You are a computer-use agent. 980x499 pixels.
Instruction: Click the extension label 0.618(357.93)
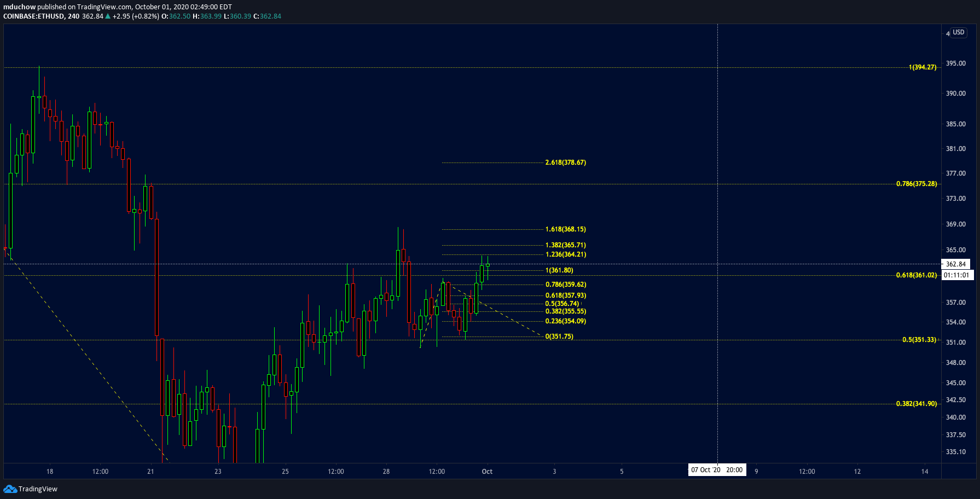pyautogui.click(x=566, y=295)
